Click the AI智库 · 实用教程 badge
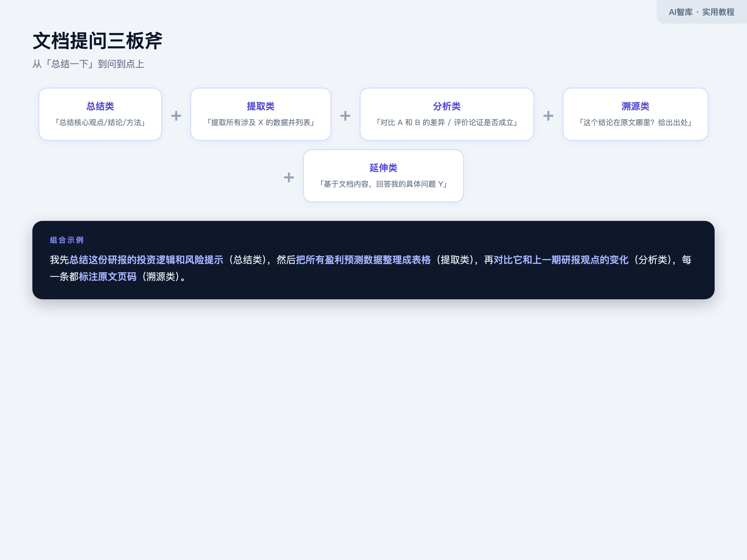The height and width of the screenshot is (560, 747). pyautogui.click(x=702, y=12)
